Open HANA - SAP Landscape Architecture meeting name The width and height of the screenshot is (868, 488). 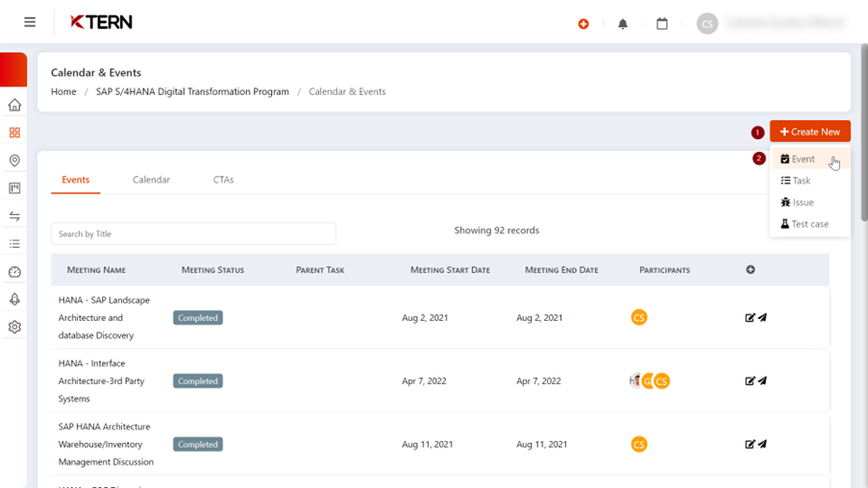104,318
